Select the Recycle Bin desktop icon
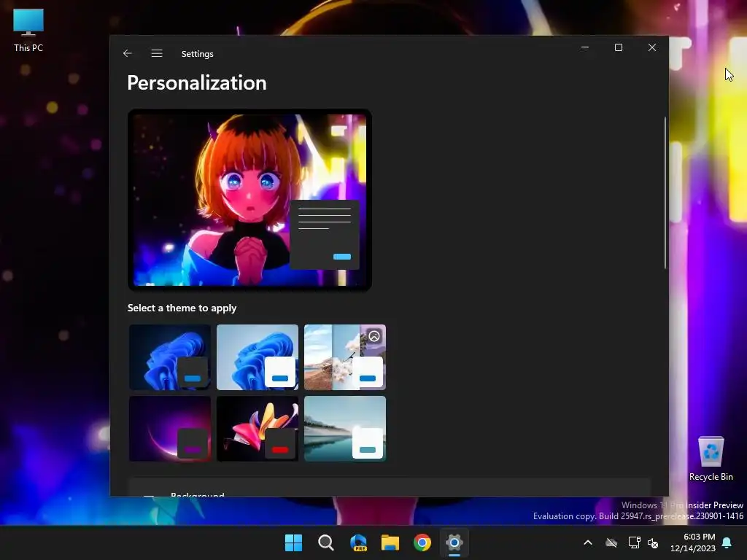Image resolution: width=747 pixels, height=560 pixels. tap(711, 459)
